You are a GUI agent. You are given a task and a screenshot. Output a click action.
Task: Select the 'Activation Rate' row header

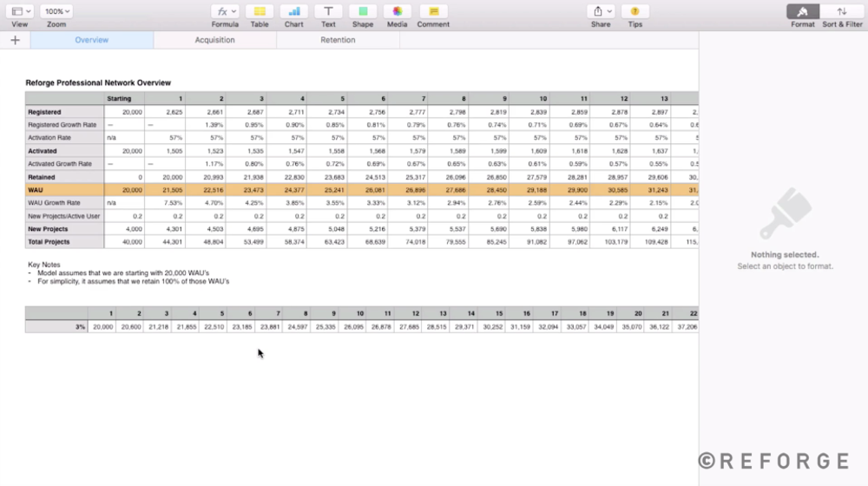64,137
